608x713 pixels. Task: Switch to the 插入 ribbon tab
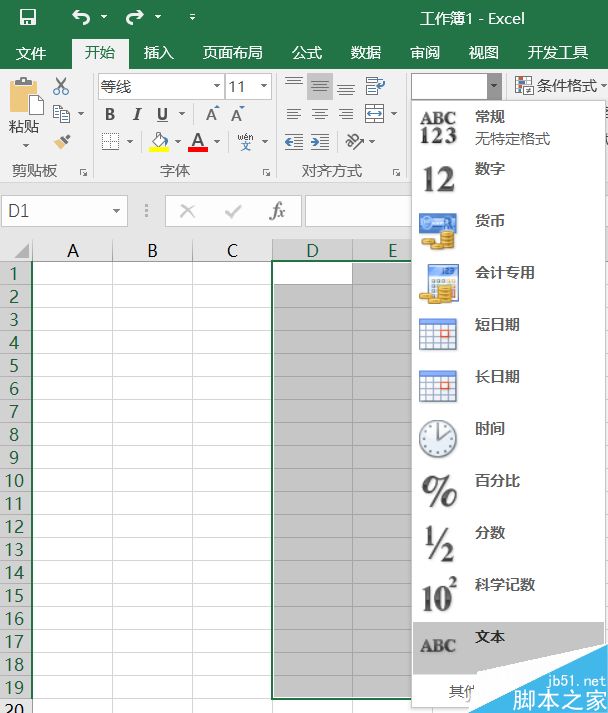click(x=159, y=53)
